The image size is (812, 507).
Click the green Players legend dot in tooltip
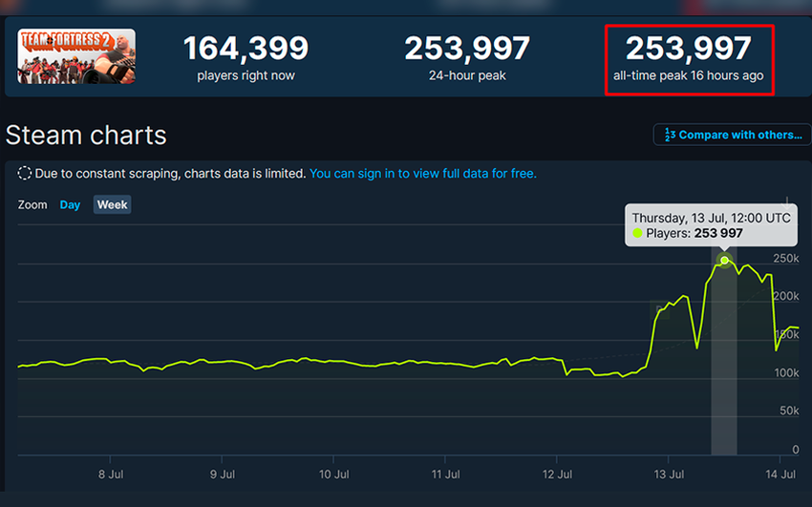coord(637,233)
